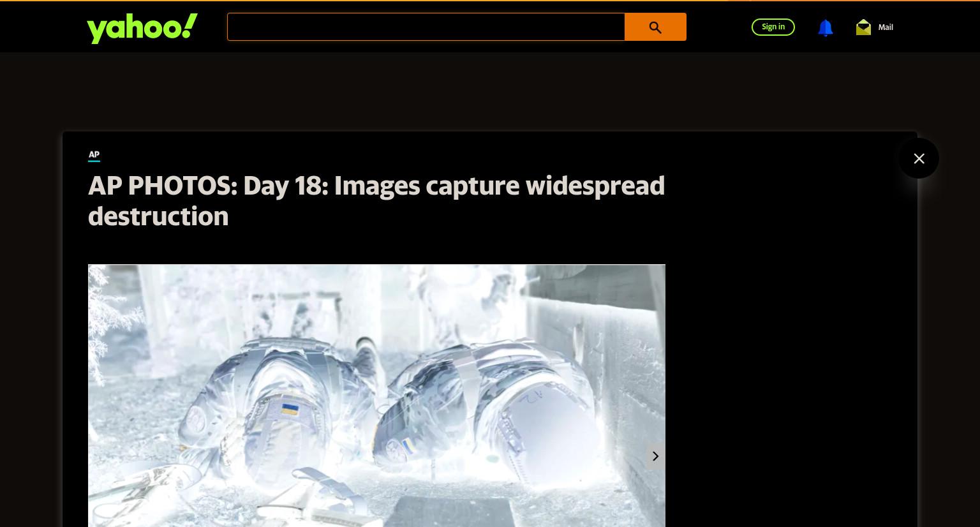
Task: Click the Yahoo logo to go home
Action: [142, 29]
